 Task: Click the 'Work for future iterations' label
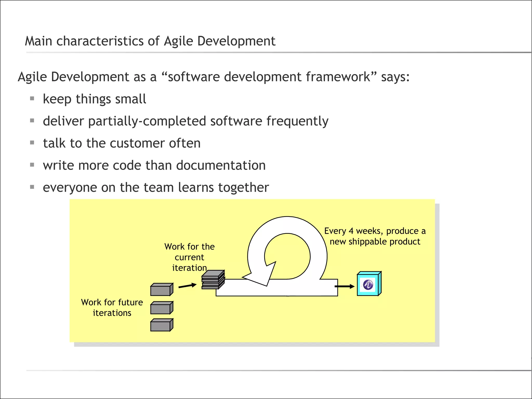click(x=112, y=308)
